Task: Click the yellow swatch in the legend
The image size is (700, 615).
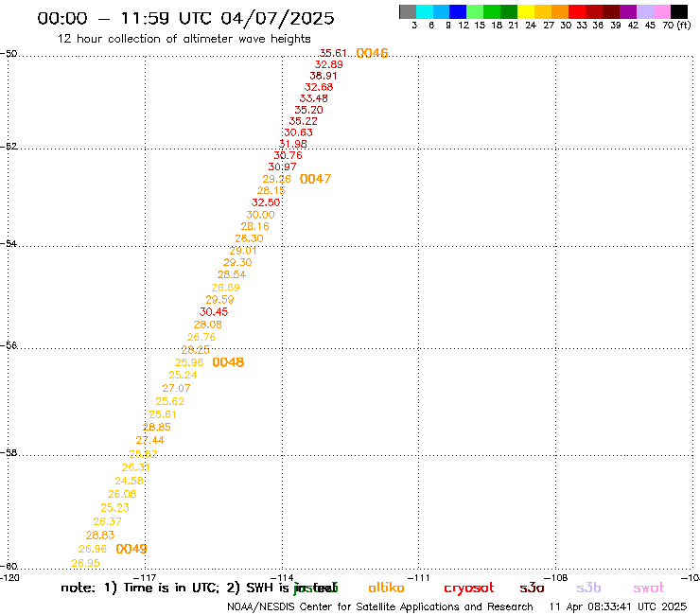Action: click(x=526, y=11)
